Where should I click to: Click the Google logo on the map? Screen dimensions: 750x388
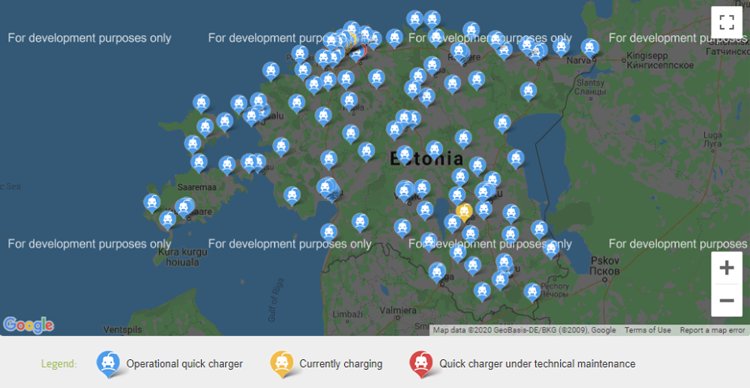click(x=28, y=325)
